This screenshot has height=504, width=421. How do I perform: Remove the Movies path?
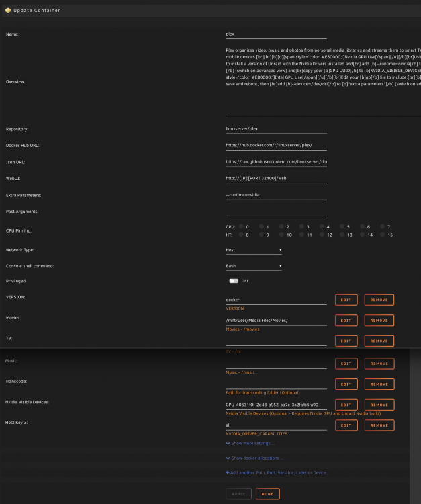coord(379,321)
